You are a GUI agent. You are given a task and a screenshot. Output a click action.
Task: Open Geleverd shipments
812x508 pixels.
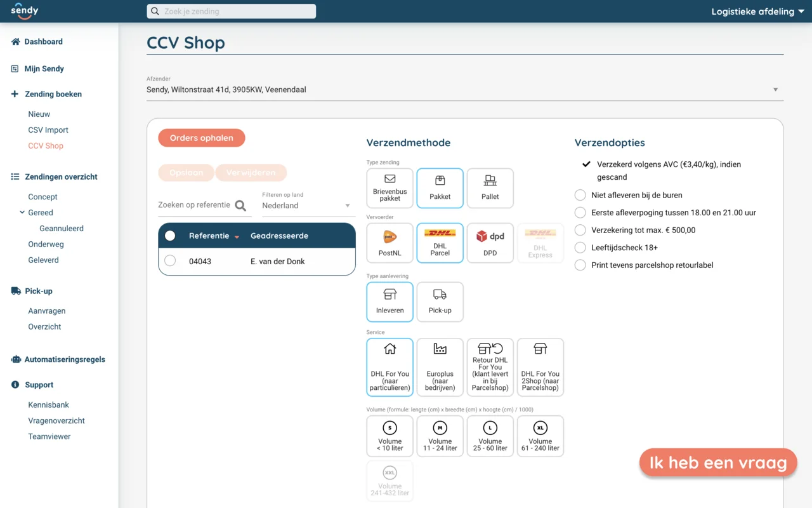click(43, 260)
